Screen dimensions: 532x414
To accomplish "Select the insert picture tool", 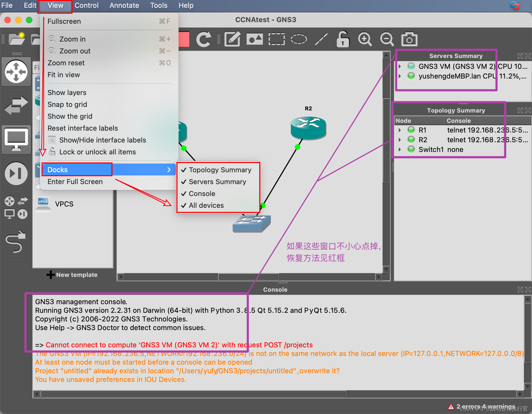I will [255, 39].
